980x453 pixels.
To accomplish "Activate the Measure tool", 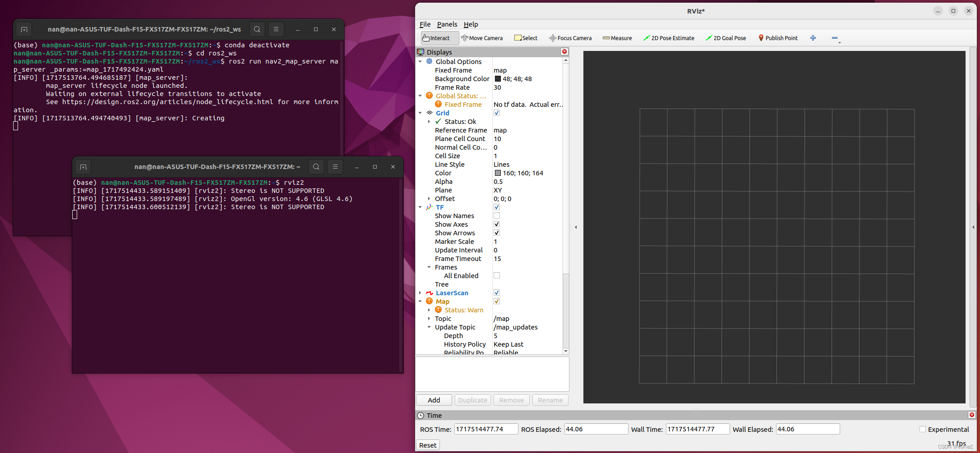I will (617, 38).
